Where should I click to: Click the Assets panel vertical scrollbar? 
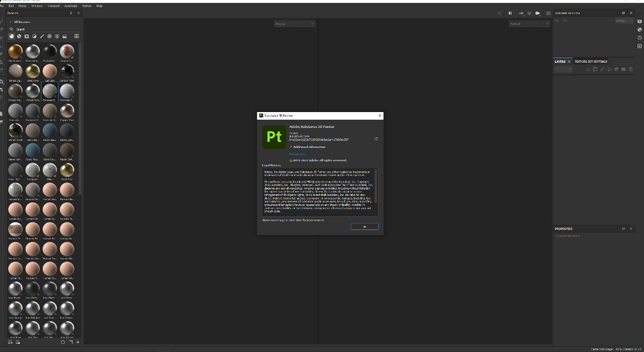pos(80,119)
